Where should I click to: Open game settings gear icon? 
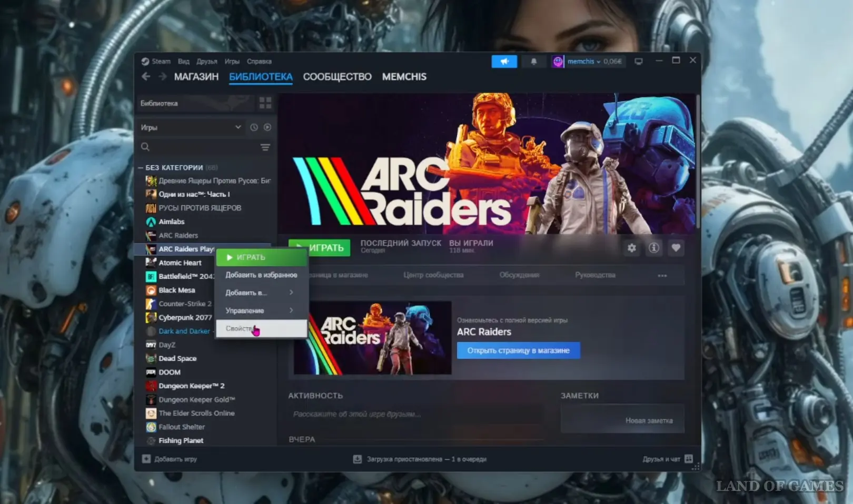[631, 248]
